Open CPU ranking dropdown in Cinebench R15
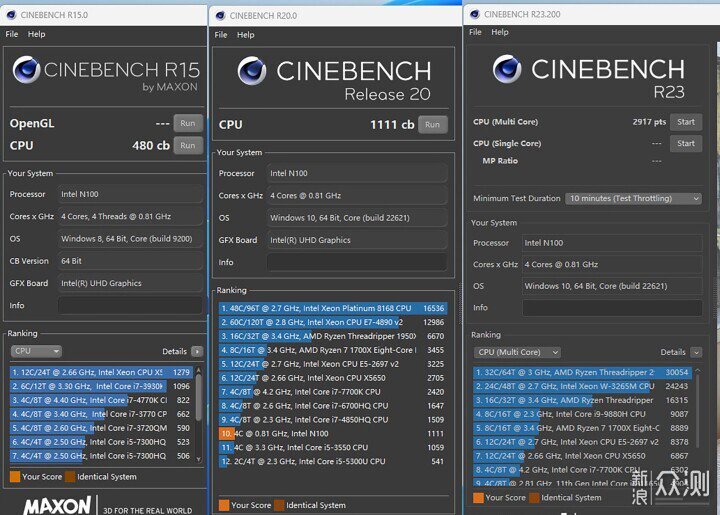 (36, 351)
